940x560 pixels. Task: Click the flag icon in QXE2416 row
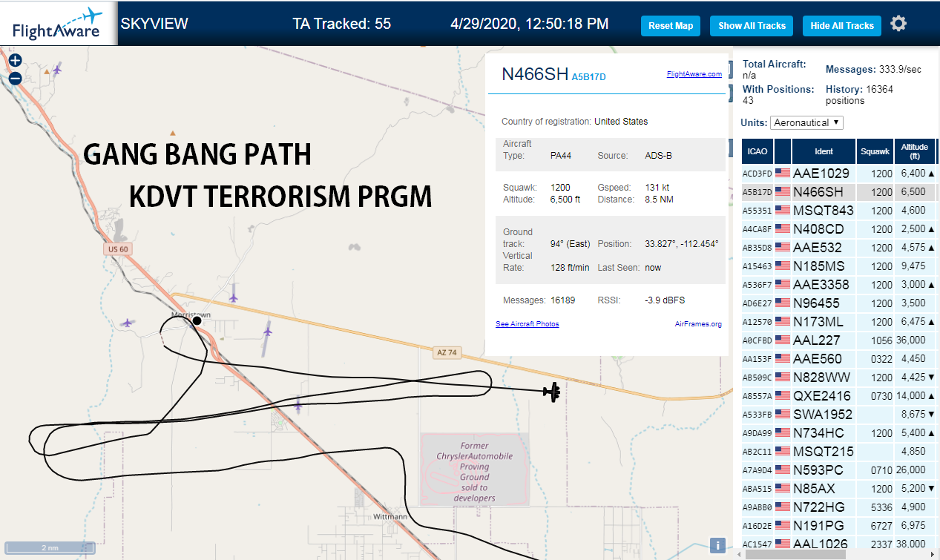(783, 395)
